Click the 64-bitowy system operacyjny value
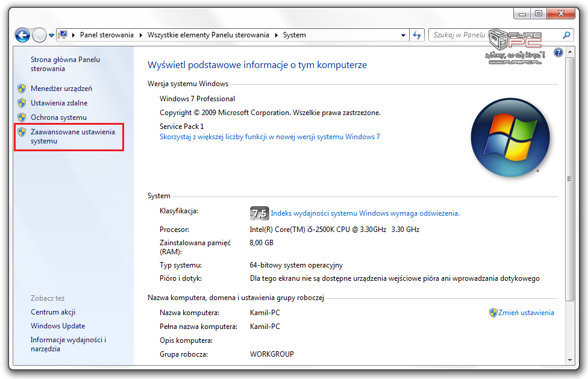Viewport: 588px width, 379px height. pos(296,265)
